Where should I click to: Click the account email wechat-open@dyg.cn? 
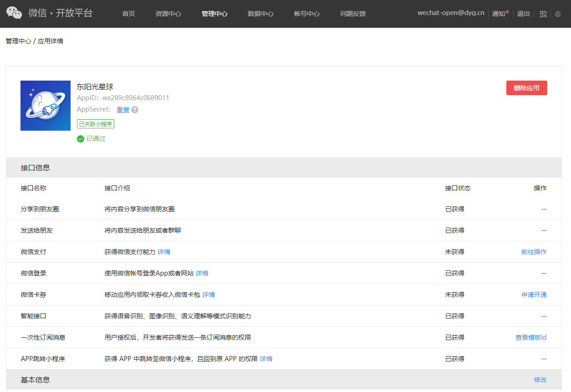[x=451, y=13]
